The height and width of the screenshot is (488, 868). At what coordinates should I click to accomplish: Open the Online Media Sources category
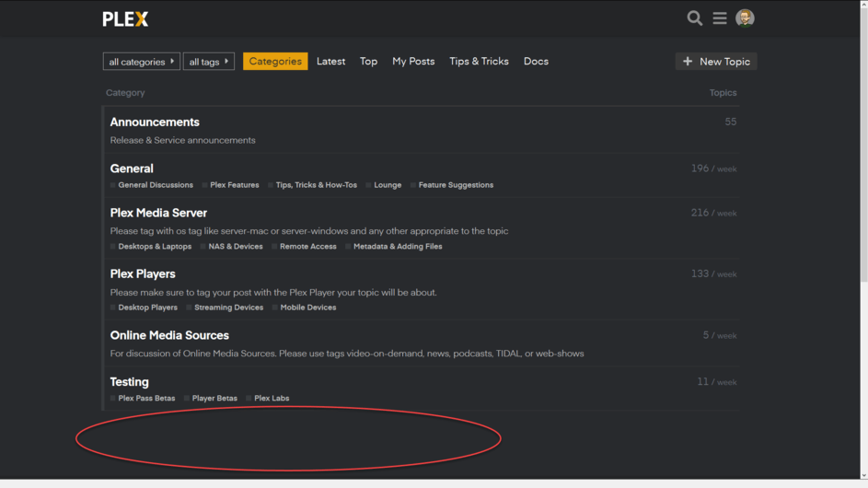point(169,335)
